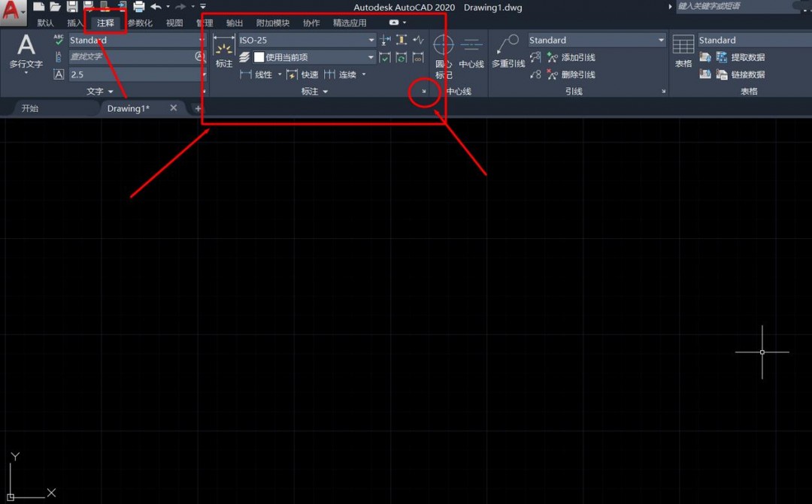Open the ISO-25 dimension style dropdown
Screen dimensions: 812x504
tap(371, 40)
